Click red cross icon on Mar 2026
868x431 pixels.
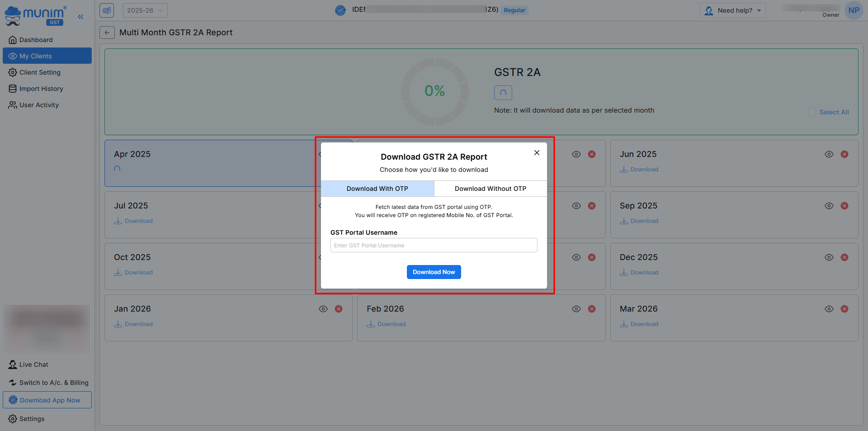coord(844,309)
